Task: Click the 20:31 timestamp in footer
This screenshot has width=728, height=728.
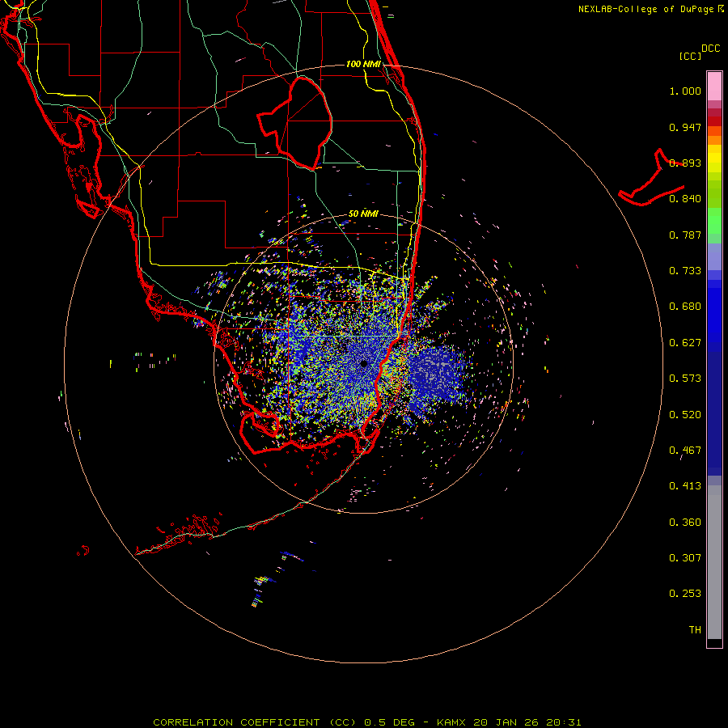Action: tap(564, 722)
